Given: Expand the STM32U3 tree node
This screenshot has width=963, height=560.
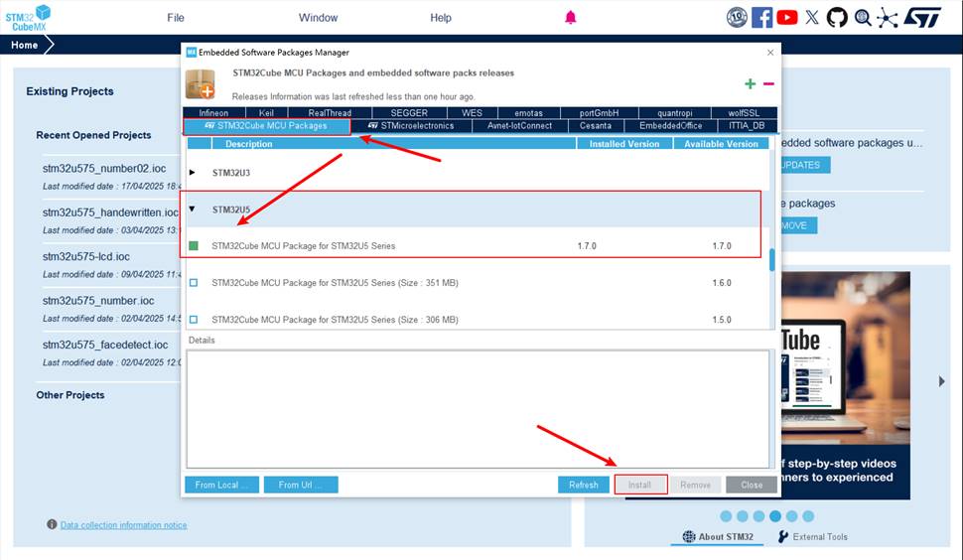Looking at the screenshot, I should pos(193,173).
